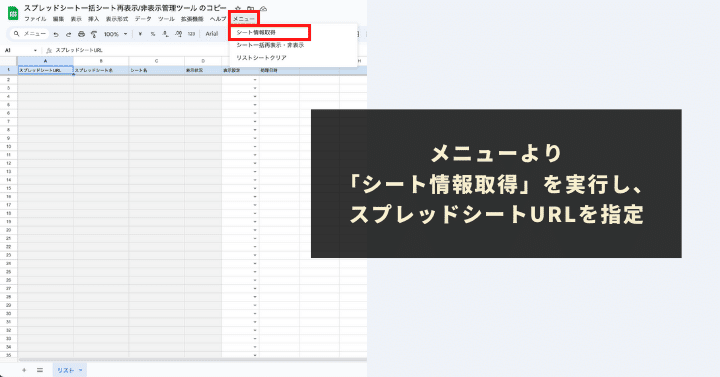Click the メニュー search box in toolbar

click(29, 34)
